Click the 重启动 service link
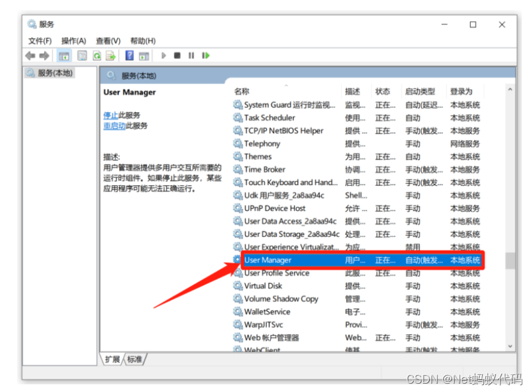 115,126
